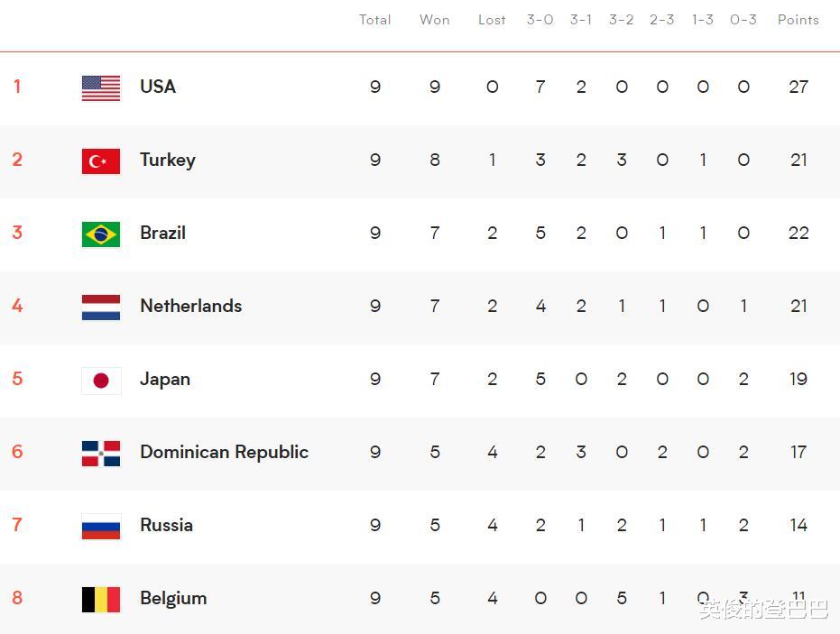The width and height of the screenshot is (840, 634).
Task: Click rank number 5 for Japan
Action: (x=17, y=379)
